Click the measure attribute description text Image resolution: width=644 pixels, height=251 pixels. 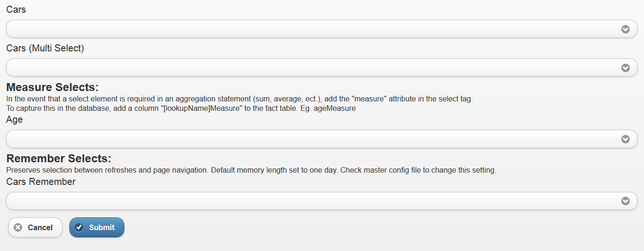pos(239,99)
